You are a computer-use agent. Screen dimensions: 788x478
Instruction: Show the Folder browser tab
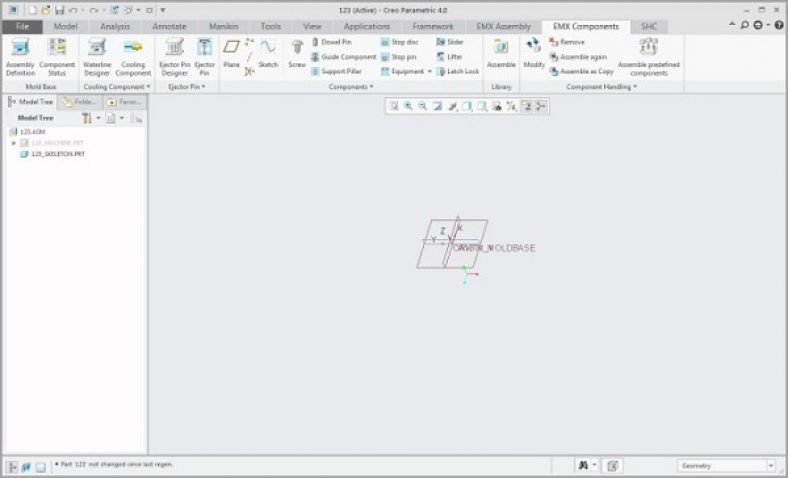(x=80, y=102)
